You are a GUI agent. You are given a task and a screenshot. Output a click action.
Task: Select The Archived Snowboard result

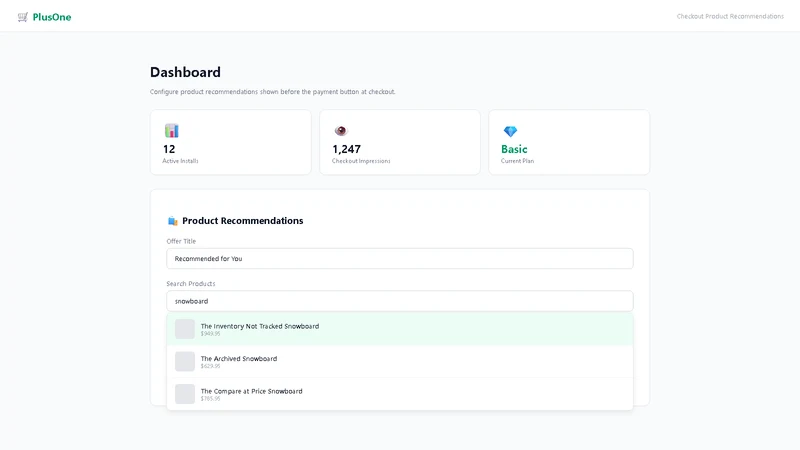click(x=399, y=362)
